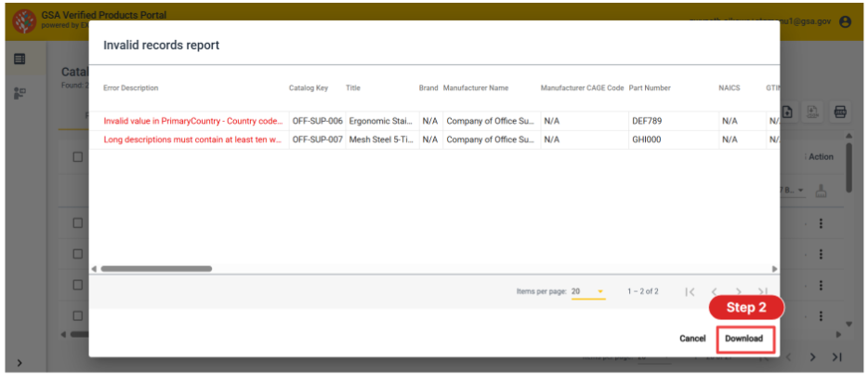Image resolution: width=868 pixels, height=375 pixels.
Task: Click the manufacturer name cell in the DEF789 row
Action: coord(491,121)
